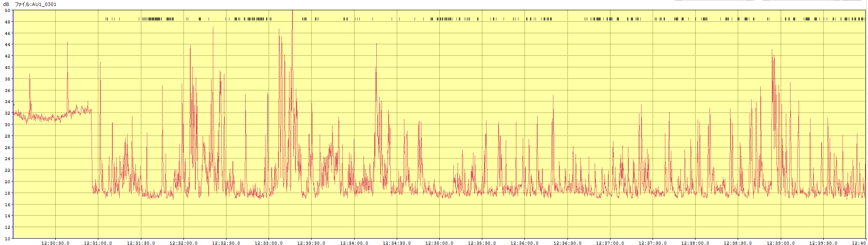Click the dB unit label above the Y axis
This screenshot has width=868, height=245.
click(x=6, y=4)
